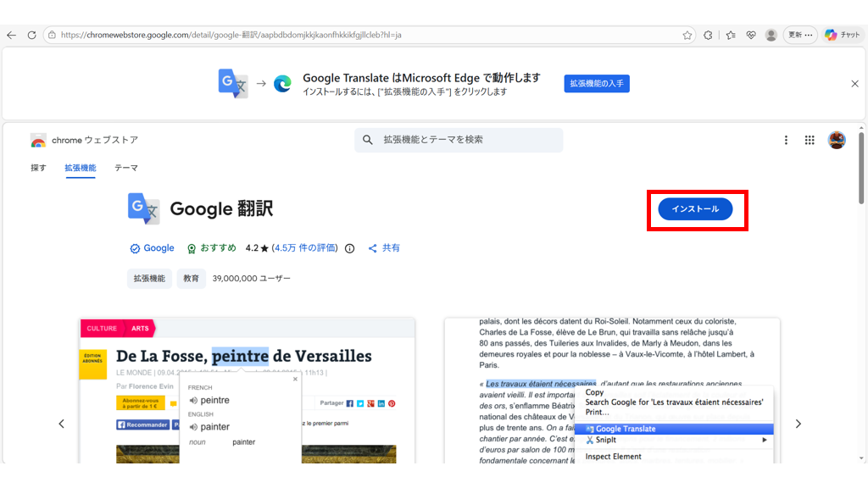Switch to the 探す tab
This screenshot has width=868, height=488.
[x=38, y=168]
